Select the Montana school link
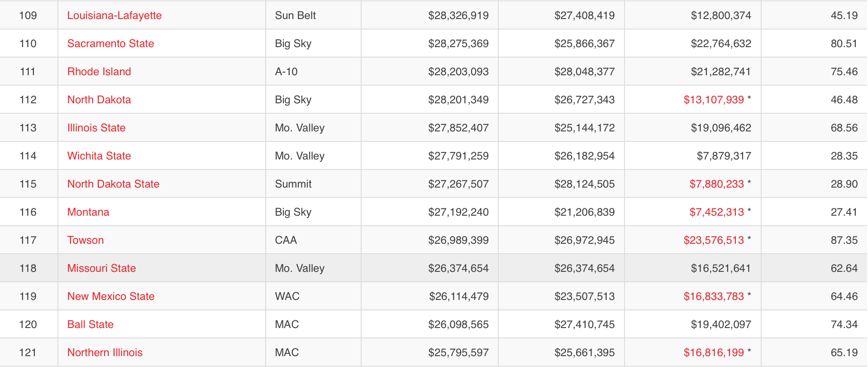Viewport: 868px width, 367px height. (88, 212)
